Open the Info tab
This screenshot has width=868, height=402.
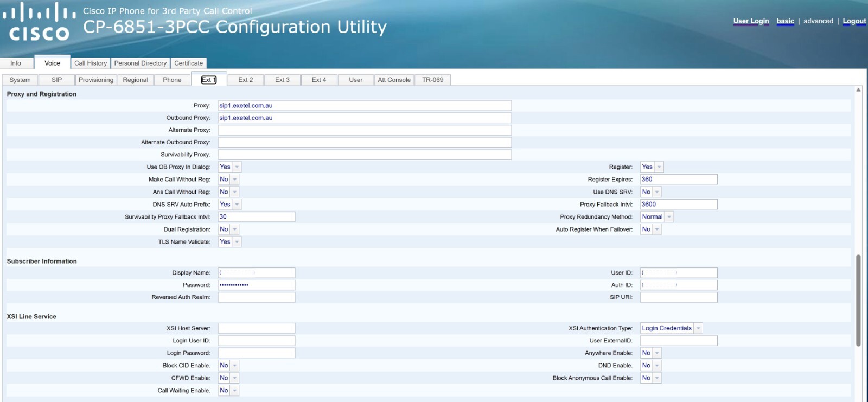[16, 63]
